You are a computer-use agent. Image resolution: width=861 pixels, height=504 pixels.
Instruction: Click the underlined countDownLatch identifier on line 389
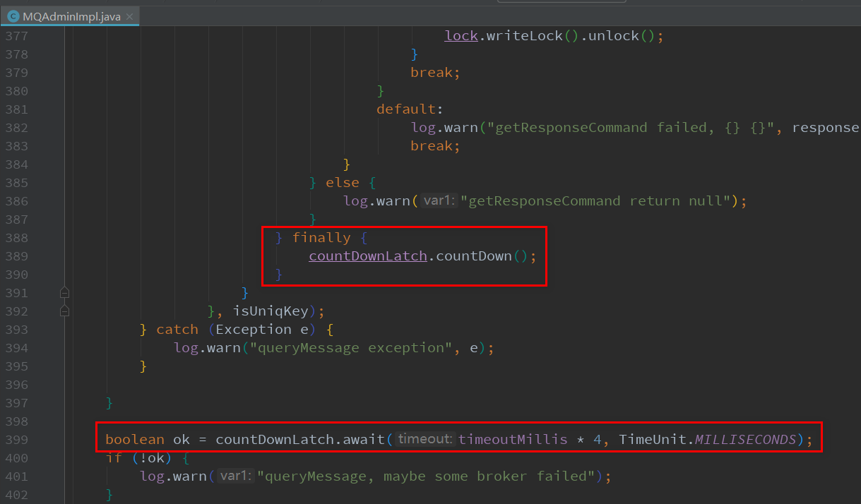(x=367, y=256)
